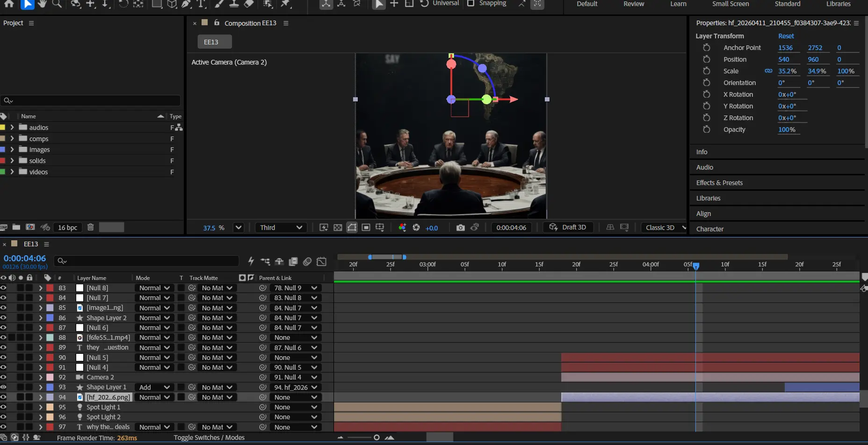868x445 pixels.
Task: Click Reset in Layer Transform
Action: [786, 36]
